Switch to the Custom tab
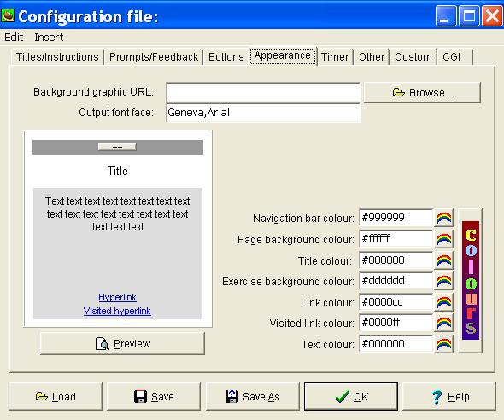The height and width of the screenshot is (420, 504). (x=413, y=57)
